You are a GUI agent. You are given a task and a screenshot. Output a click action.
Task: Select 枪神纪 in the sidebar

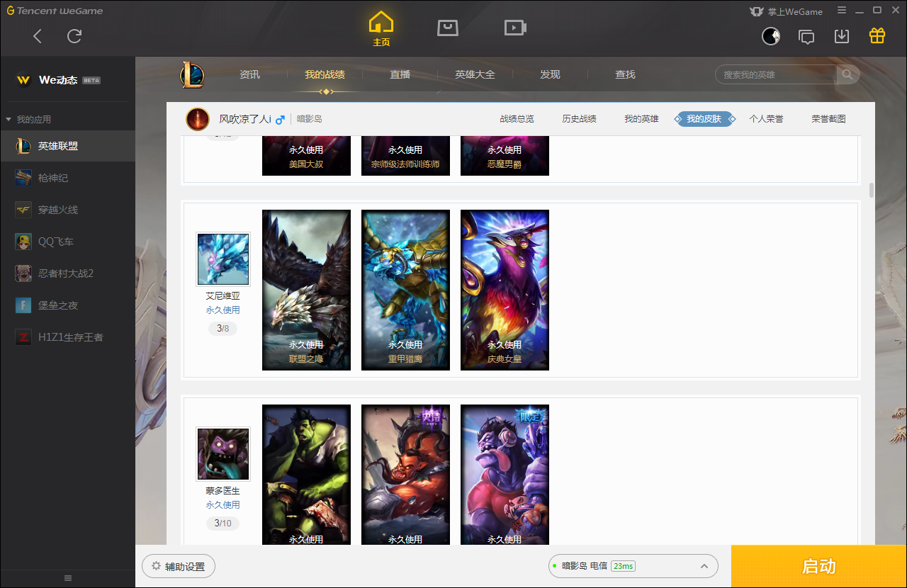(67, 178)
